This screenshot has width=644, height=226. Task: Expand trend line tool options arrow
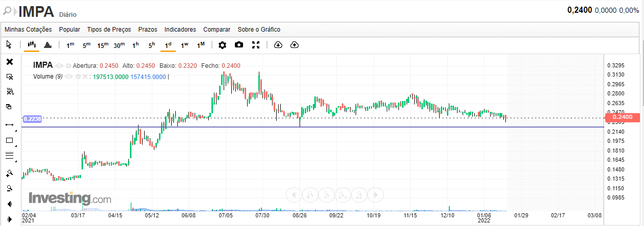coord(16,131)
